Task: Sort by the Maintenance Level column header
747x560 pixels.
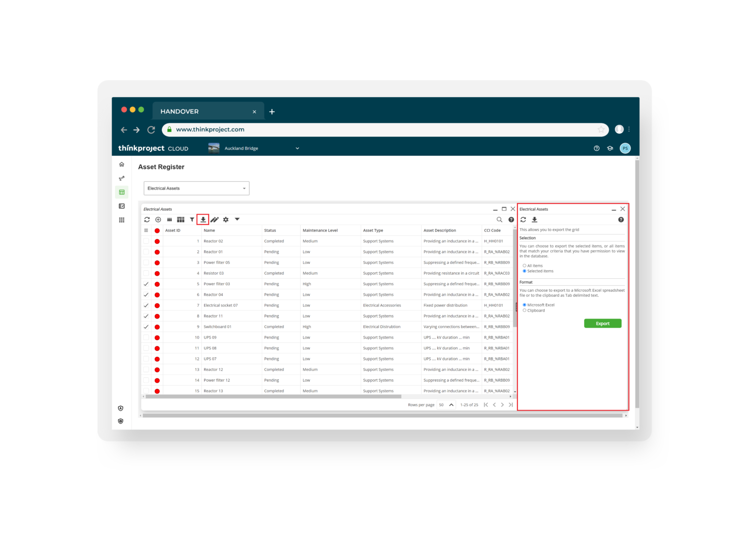Action: point(320,230)
